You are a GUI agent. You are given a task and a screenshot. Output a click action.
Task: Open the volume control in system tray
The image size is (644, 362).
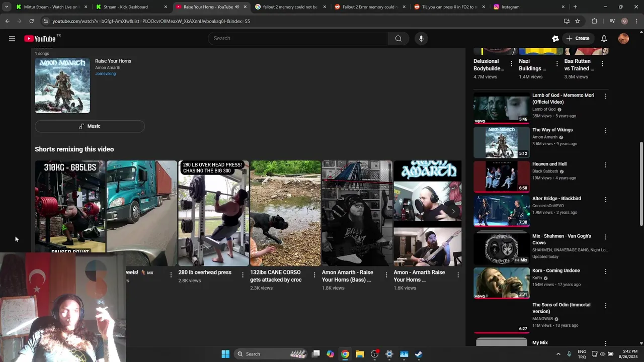[602, 354]
